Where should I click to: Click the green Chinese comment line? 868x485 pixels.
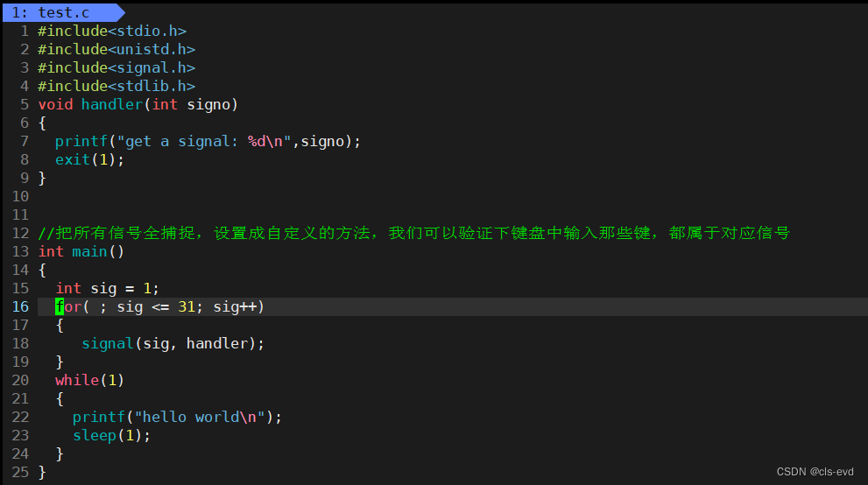[413, 233]
